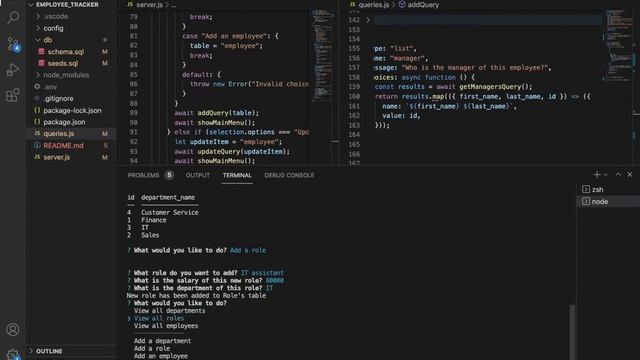The height and width of the screenshot is (360, 640).
Task: Click the server.js editor minimap
Action: click(x=323, y=55)
